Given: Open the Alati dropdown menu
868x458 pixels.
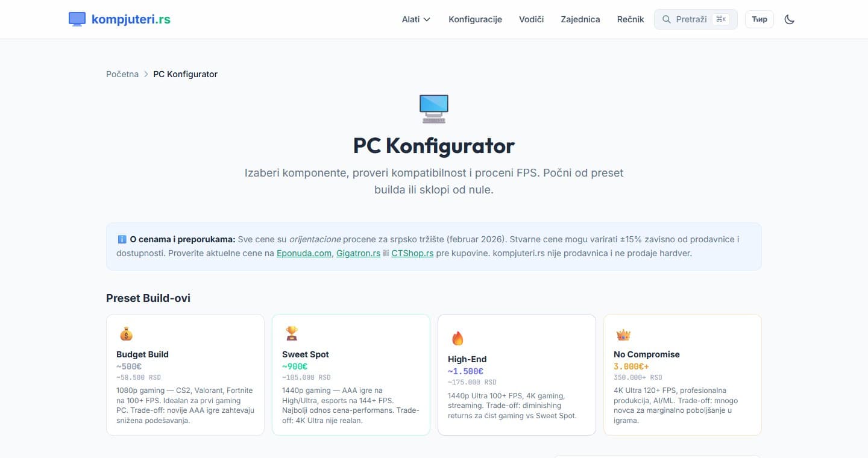Looking at the screenshot, I should pyautogui.click(x=416, y=19).
